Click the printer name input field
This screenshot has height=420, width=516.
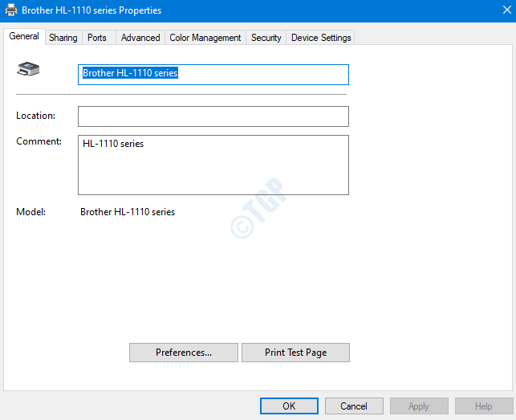(x=213, y=75)
